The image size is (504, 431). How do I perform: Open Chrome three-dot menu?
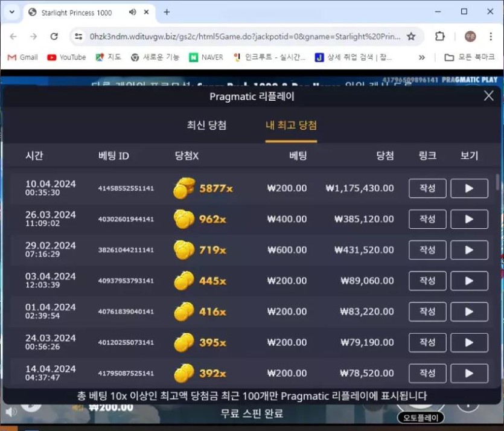491,37
